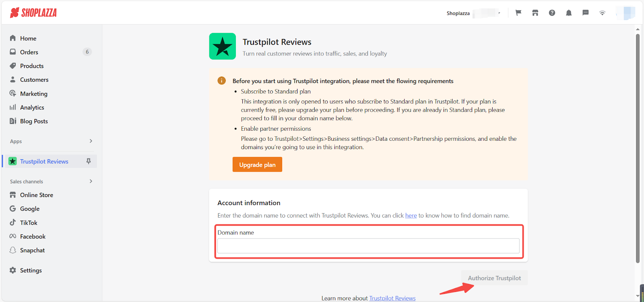Click the Snapchat ghost icon
This screenshot has width=644, height=302.
[x=13, y=250]
